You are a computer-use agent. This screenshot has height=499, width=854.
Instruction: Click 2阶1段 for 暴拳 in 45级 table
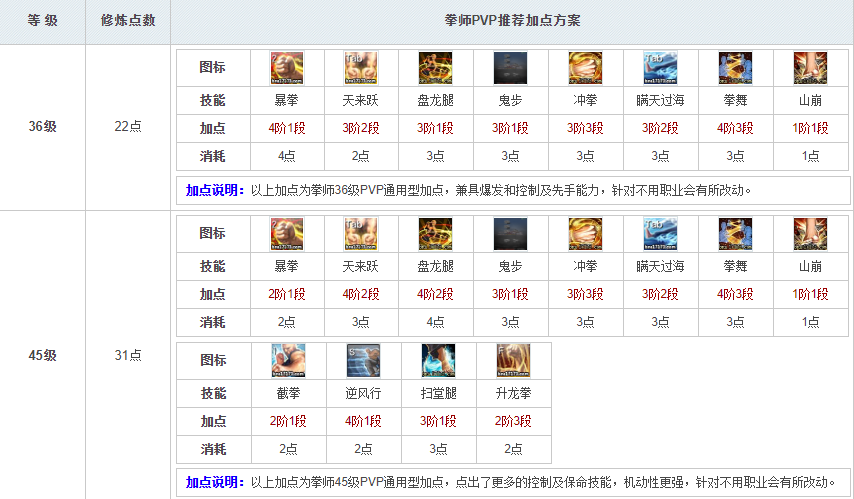287,295
